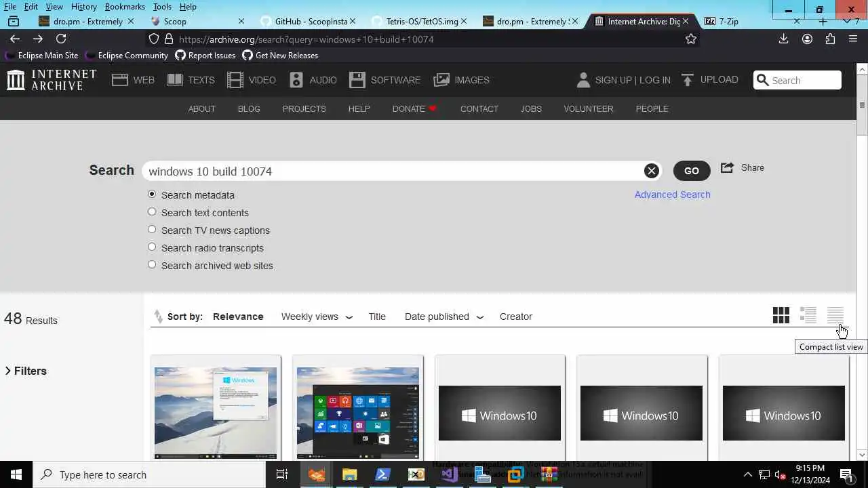Bookmark this page with star icon
The width and height of the screenshot is (868, 488).
691,39
